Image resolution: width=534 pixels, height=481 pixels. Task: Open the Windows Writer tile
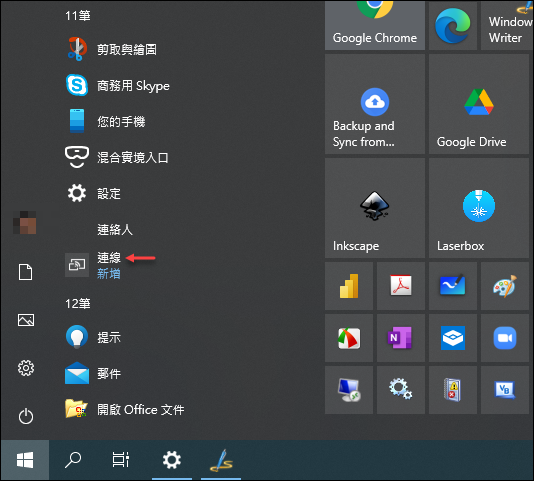(x=507, y=25)
